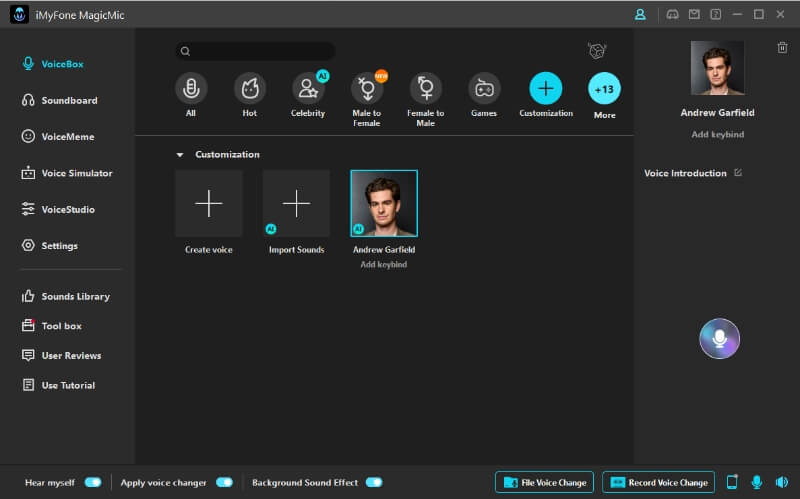
Task: Click the voice search field
Action: pos(255,51)
